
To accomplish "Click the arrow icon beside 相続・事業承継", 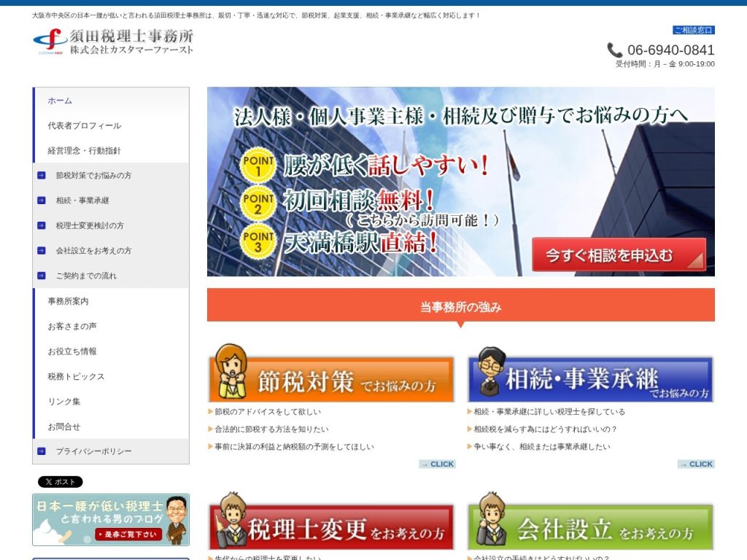I will (42, 201).
